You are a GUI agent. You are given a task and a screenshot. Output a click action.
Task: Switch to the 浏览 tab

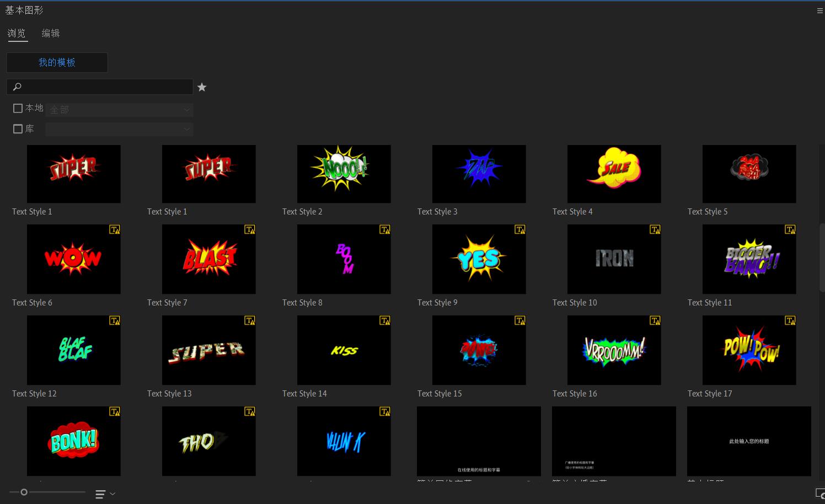point(17,34)
